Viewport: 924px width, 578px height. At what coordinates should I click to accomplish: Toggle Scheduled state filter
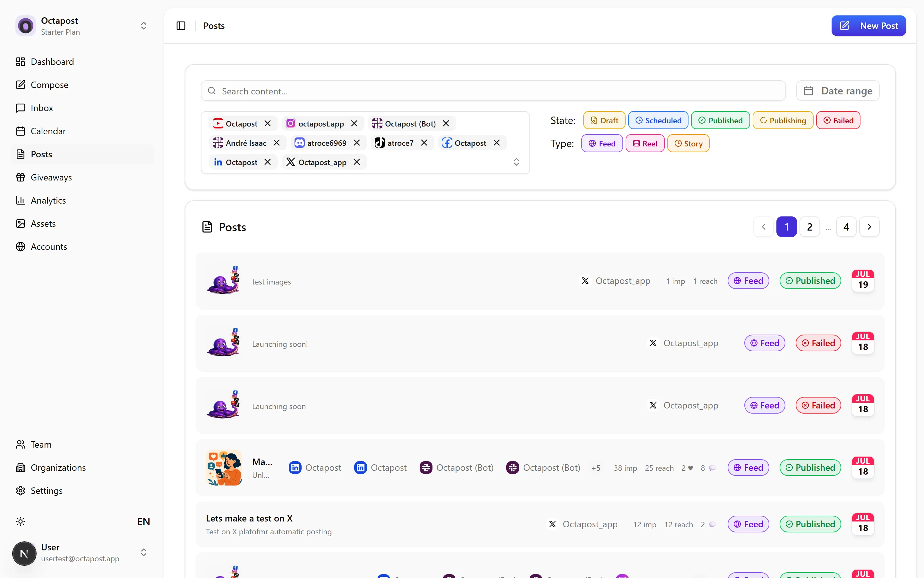point(658,120)
